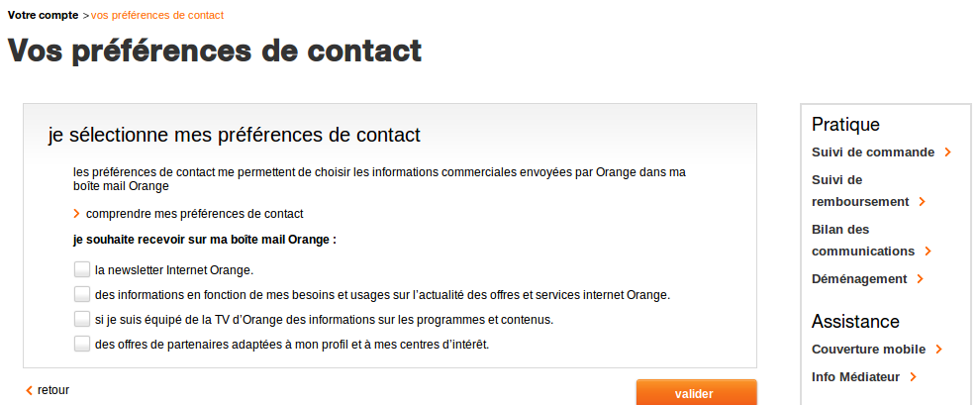Click the arrow icon beside Couverture mobile
This screenshot has height=405, width=980.
point(938,350)
